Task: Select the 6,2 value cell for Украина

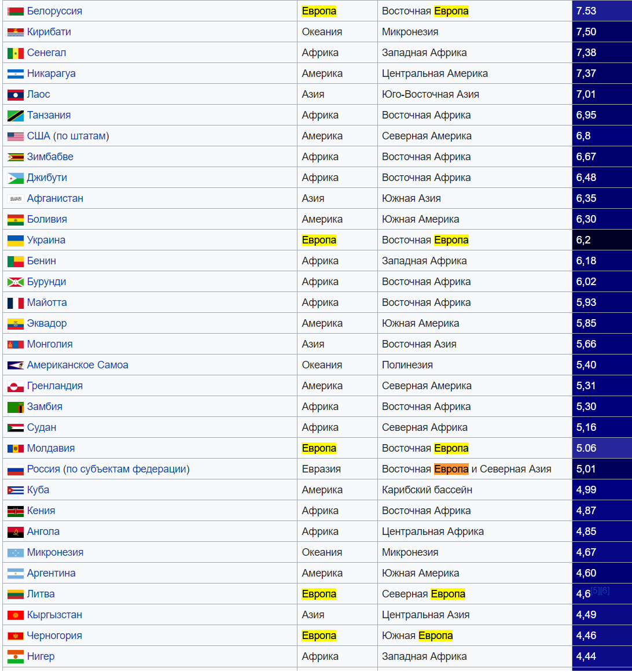Action: click(x=601, y=240)
